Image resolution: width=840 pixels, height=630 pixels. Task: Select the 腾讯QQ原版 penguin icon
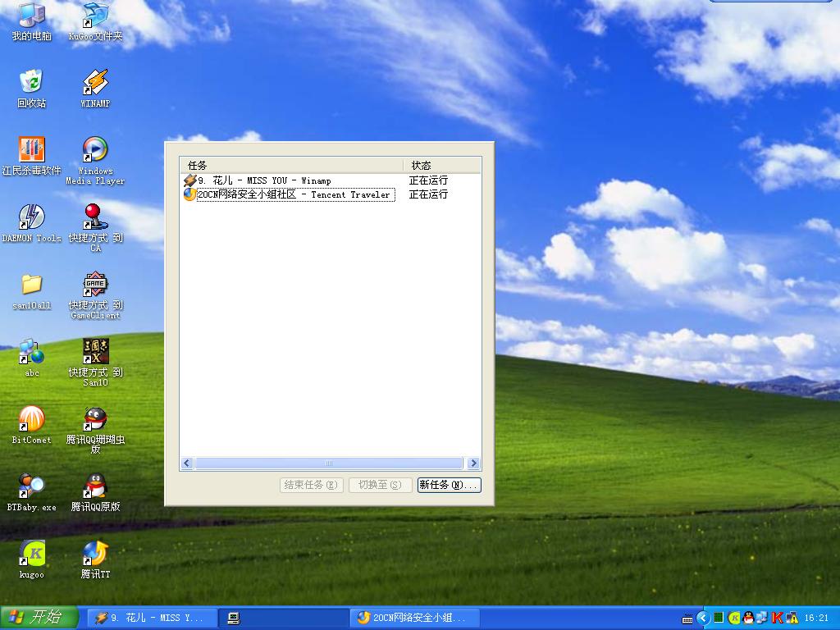[x=95, y=493]
